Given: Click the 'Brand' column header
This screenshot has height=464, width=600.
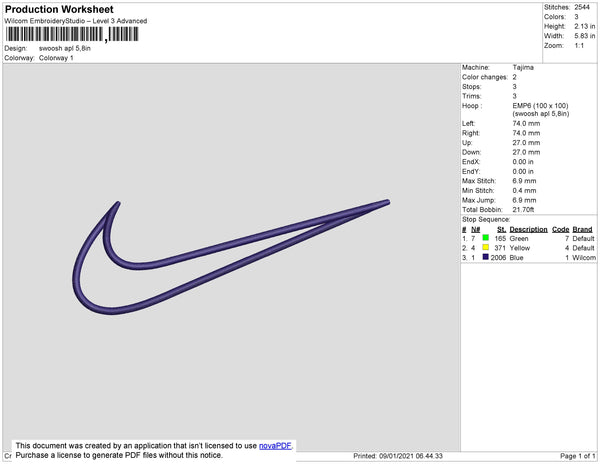Looking at the screenshot, I should click(582, 229).
